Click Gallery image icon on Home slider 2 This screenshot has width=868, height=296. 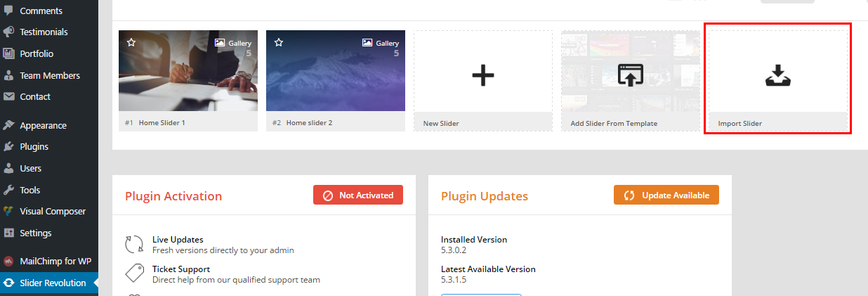pos(367,43)
